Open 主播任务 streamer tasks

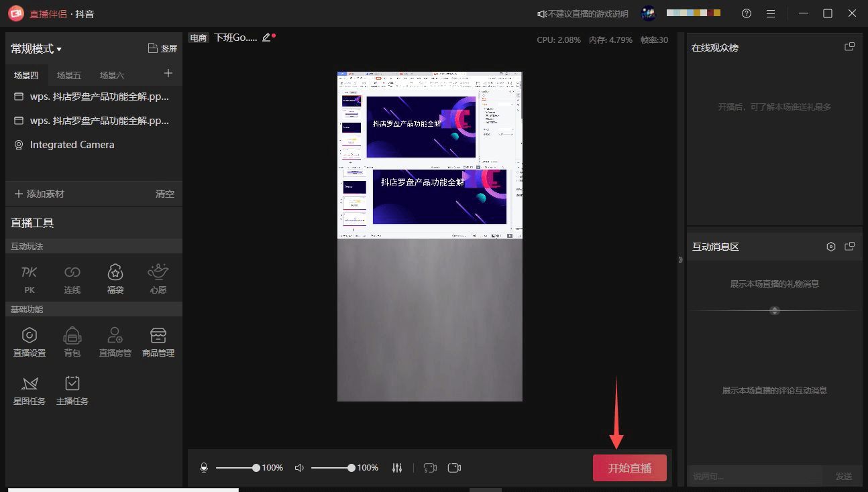[x=72, y=390]
